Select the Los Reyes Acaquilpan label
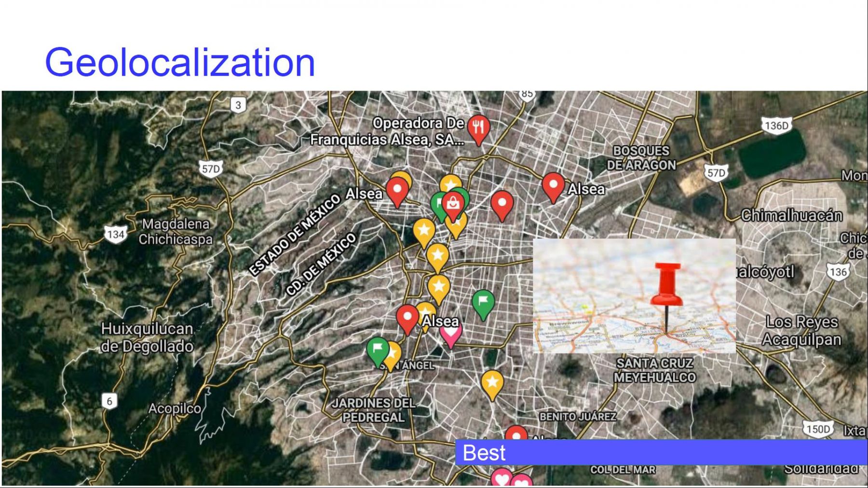 coord(801,330)
